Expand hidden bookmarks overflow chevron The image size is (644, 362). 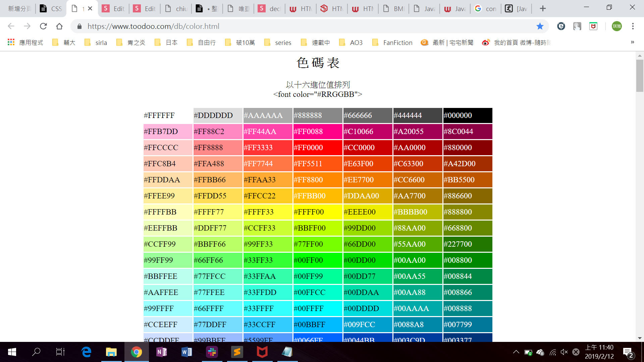tap(632, 42)
